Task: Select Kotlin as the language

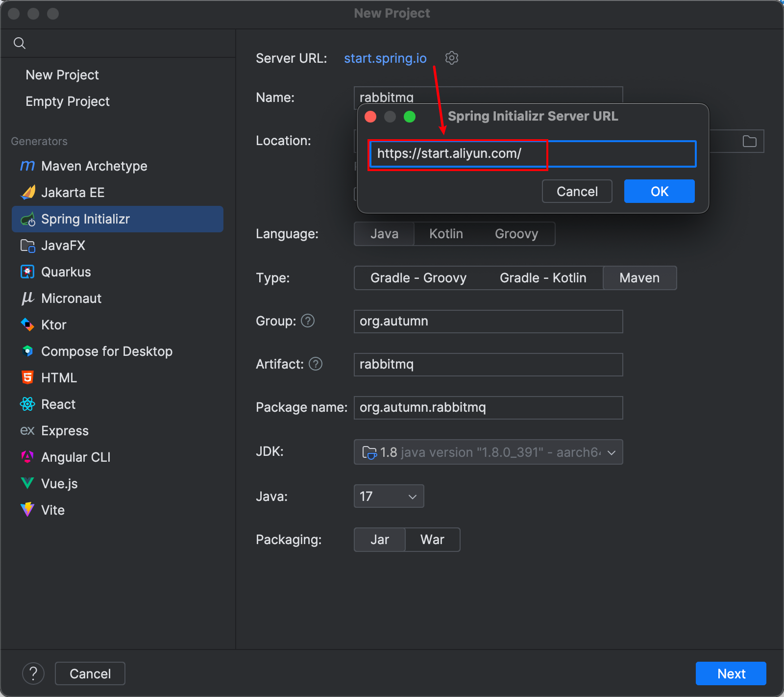Action: (446, 234)
